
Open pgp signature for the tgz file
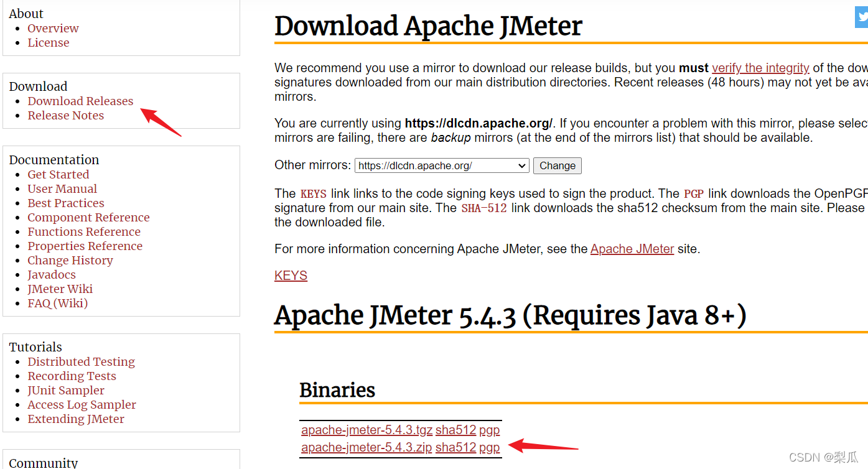pyautogui.click(x=489, y=430)
